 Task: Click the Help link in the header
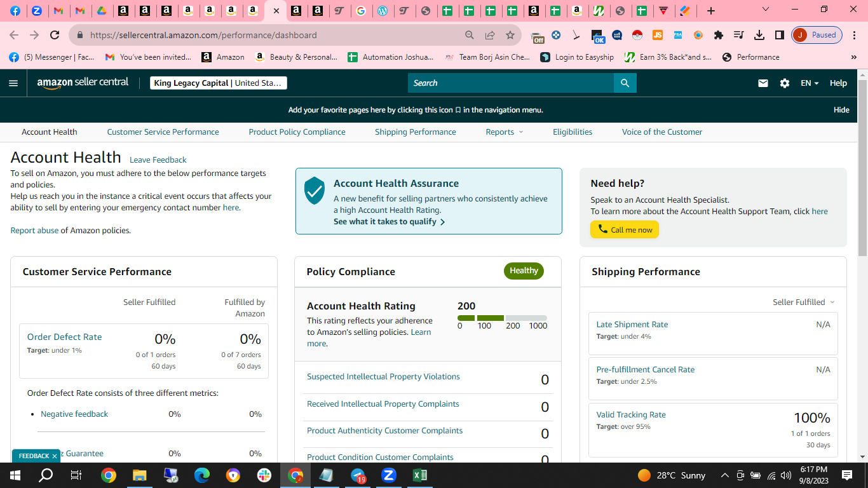click(x=838, y=83)
